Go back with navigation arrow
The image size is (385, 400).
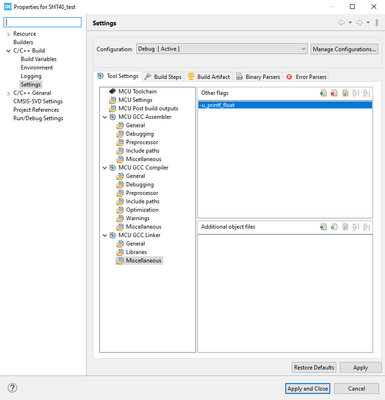click(x=341, y=23)
